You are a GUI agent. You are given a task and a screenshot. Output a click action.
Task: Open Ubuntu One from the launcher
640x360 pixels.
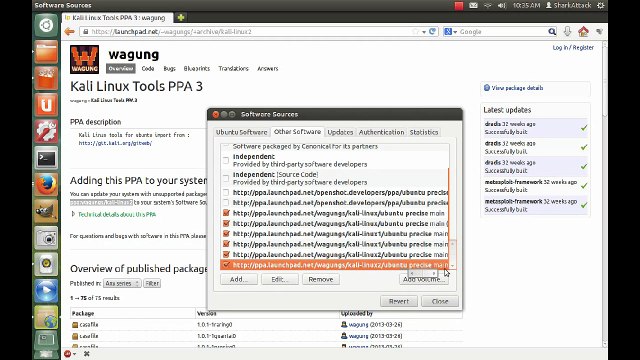pyautogui.click(x=46, y=105)
